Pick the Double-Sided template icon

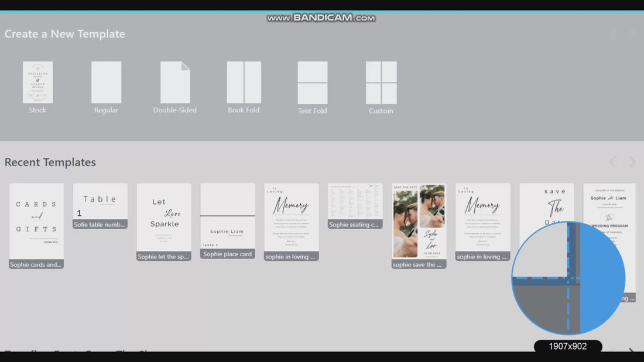click(x=175, y=82)
